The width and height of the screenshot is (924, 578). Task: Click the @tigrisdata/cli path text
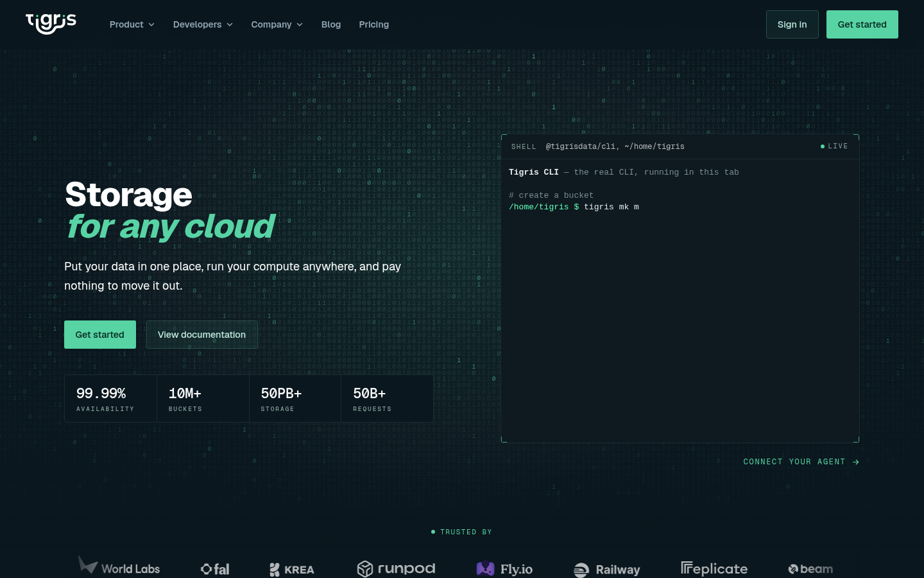click(615, 146)
